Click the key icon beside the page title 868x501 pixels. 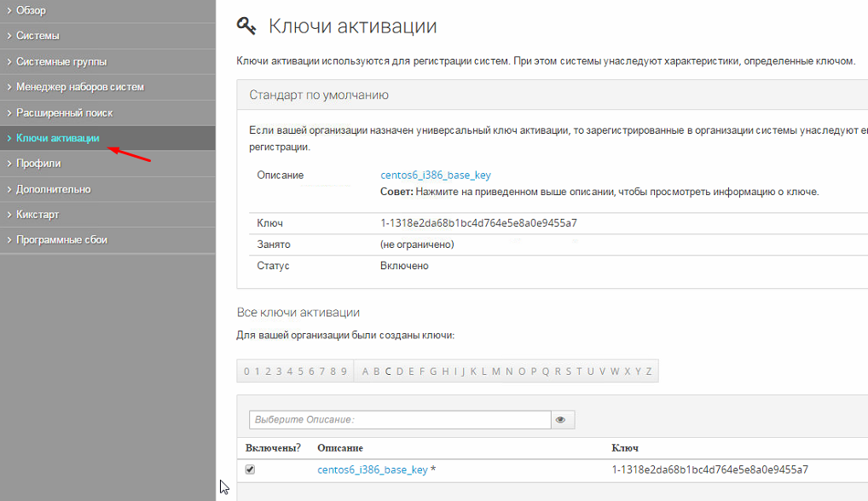(x=246, y=26)
